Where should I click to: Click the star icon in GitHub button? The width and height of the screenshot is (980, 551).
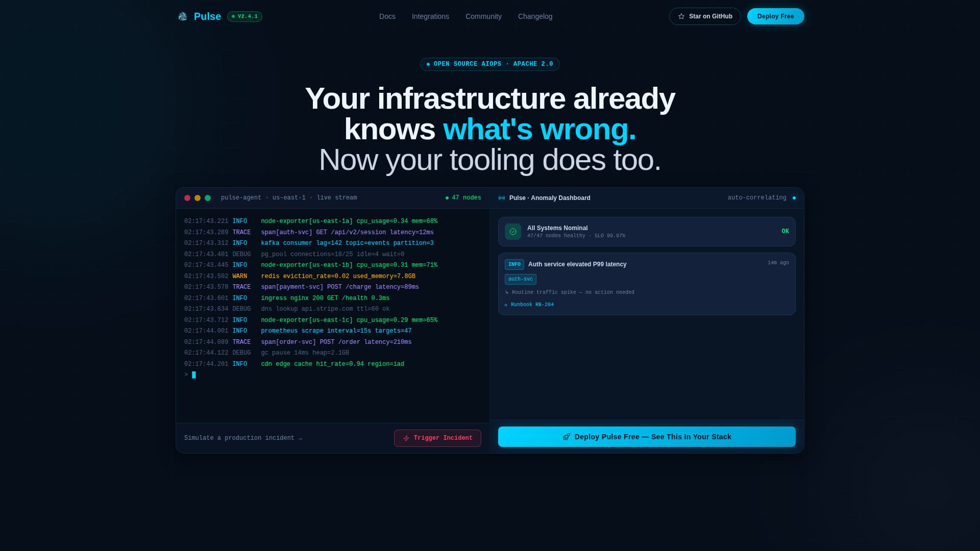point(681,16)
